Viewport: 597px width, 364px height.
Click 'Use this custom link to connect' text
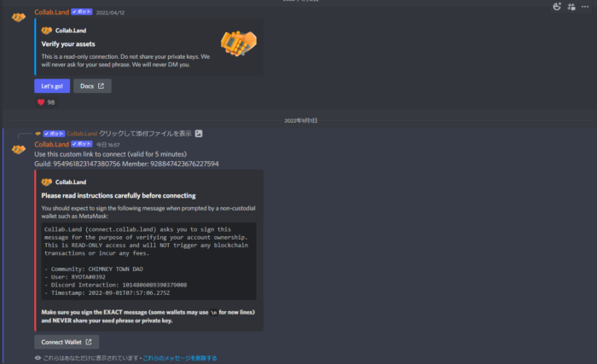tap(110, 154)
